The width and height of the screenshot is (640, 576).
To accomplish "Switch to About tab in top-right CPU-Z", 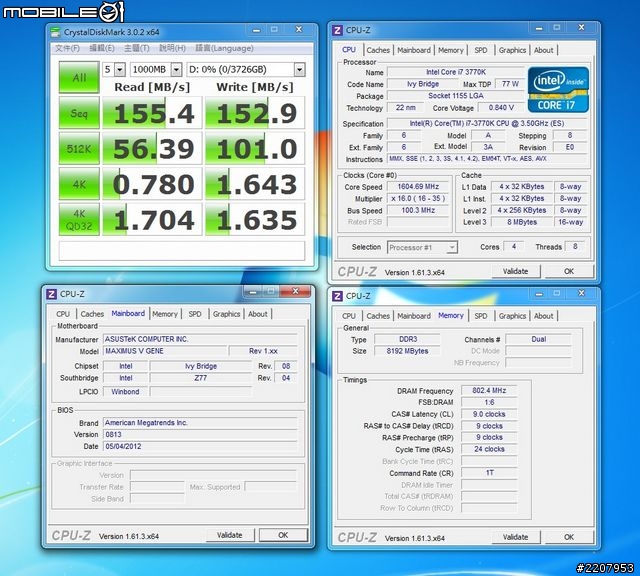I will coord(544,50).
